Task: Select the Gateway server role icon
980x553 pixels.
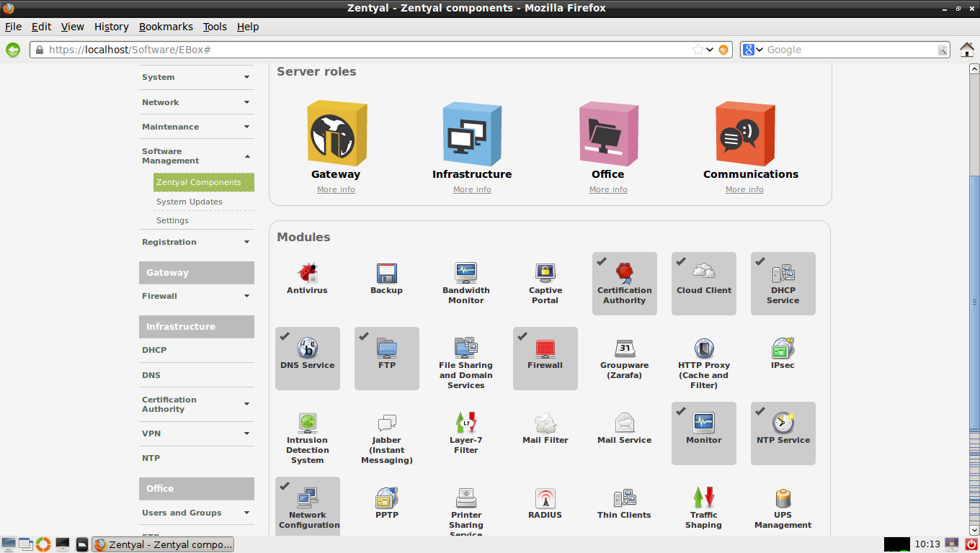Action: tap(336, 133)
